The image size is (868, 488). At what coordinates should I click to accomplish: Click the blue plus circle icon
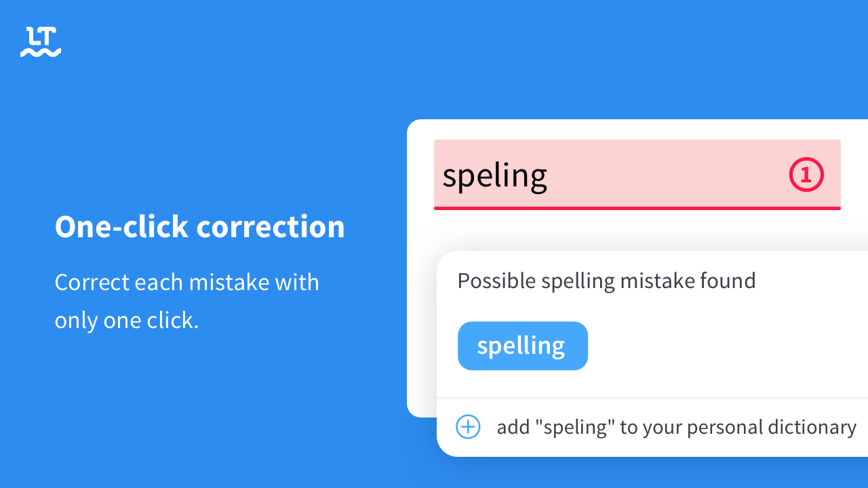point(468,427)
